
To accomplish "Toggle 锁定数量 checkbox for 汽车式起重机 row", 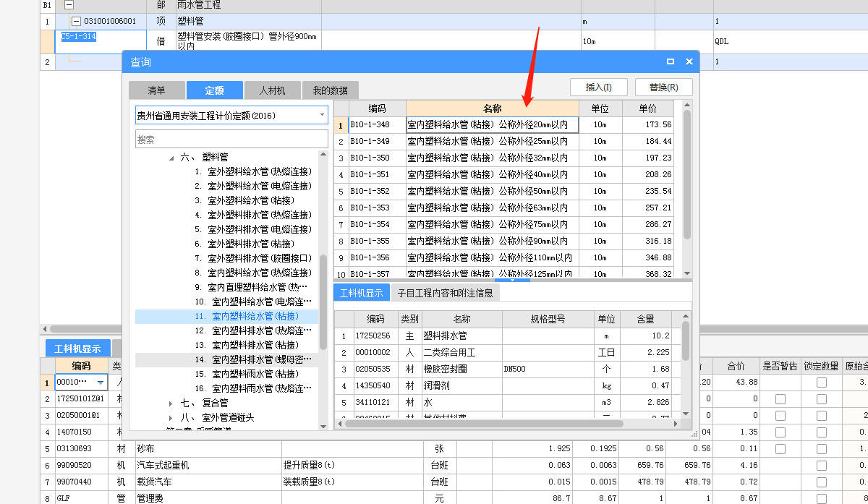I will 822,466.
